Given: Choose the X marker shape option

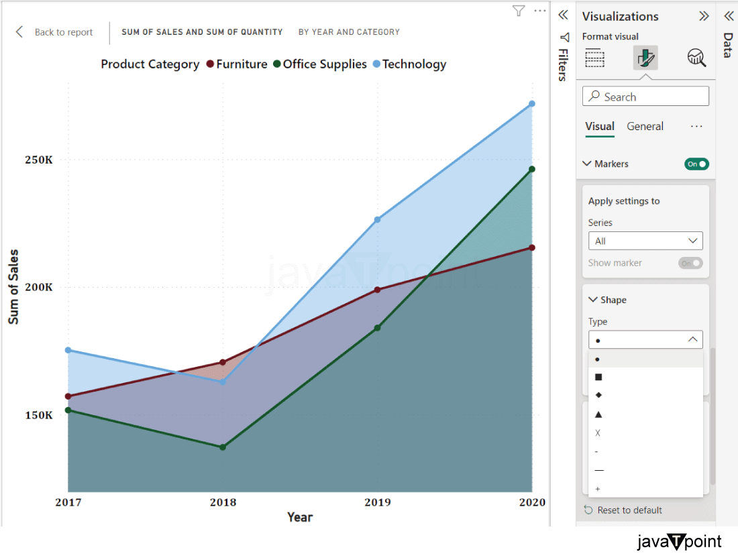Looking at the screenshot, I should tap(645, 433).
